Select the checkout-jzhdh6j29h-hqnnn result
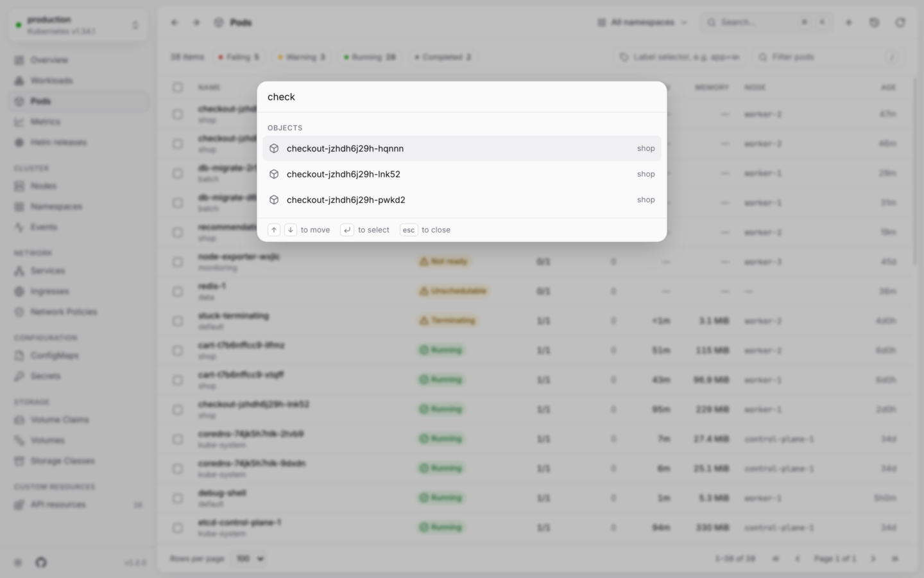Viewport: 924px width, 578px height. pyautogui.click(x=461, y=148)
